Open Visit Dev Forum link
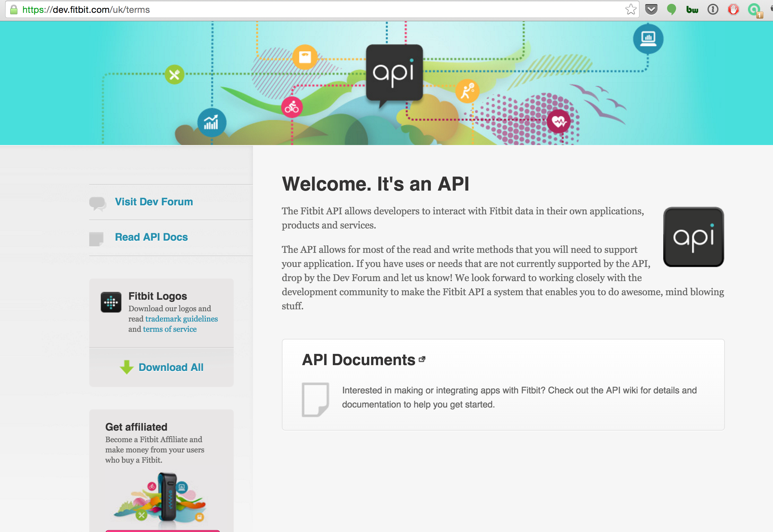 [154, 202]
